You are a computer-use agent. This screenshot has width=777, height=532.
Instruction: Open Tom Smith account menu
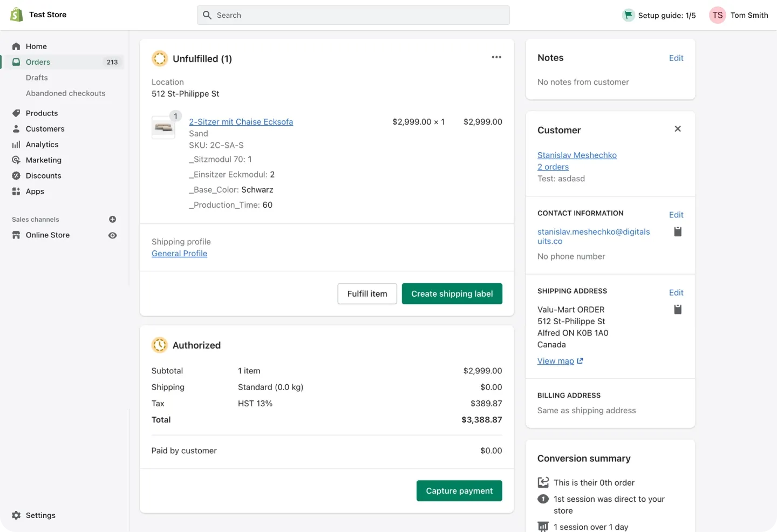749,15
